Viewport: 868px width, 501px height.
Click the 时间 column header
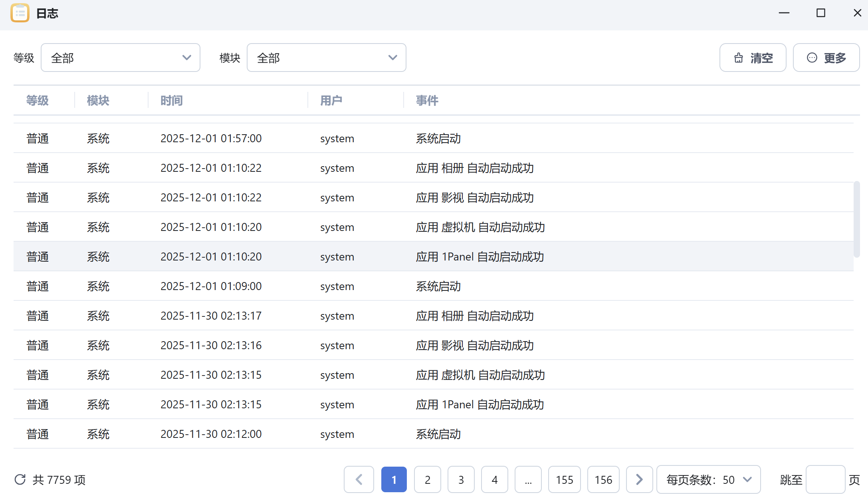click(172, 100)
